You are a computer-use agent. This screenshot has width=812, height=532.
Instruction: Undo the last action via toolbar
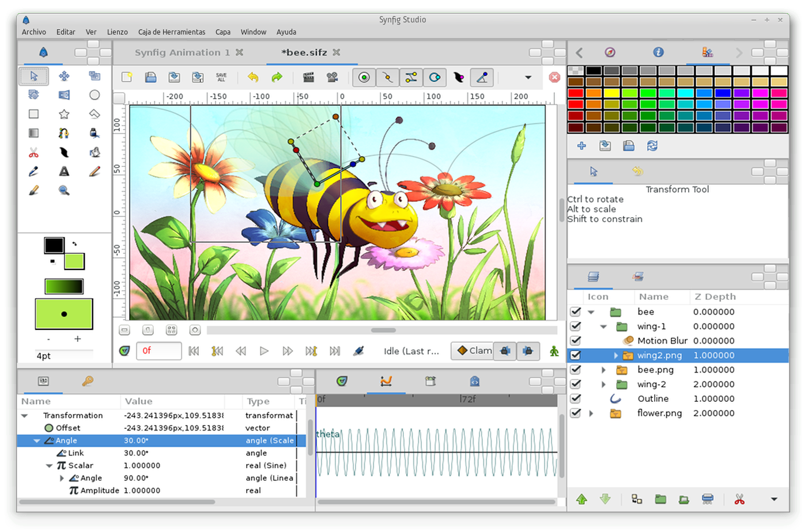(x=254, y=77)
